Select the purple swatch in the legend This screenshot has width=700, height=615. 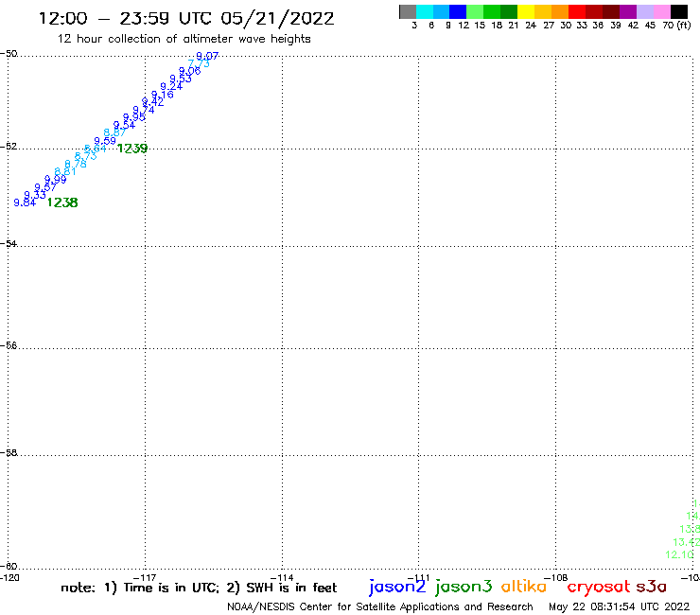(628, 11)
